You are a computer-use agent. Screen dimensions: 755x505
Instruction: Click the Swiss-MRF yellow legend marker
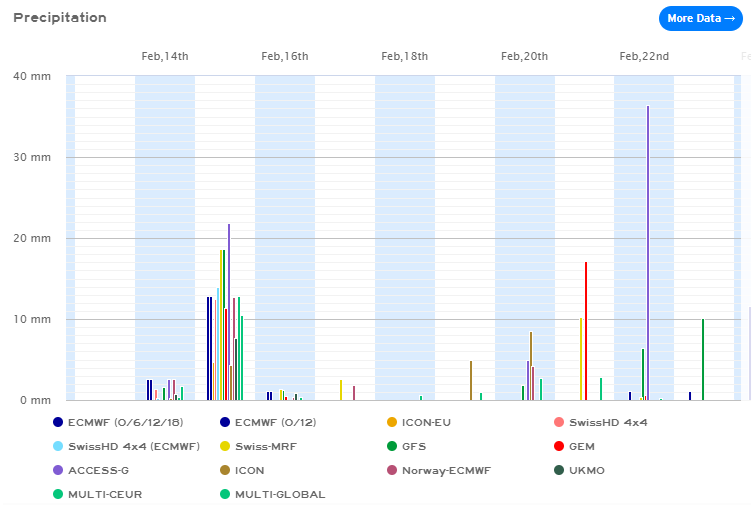225,446
